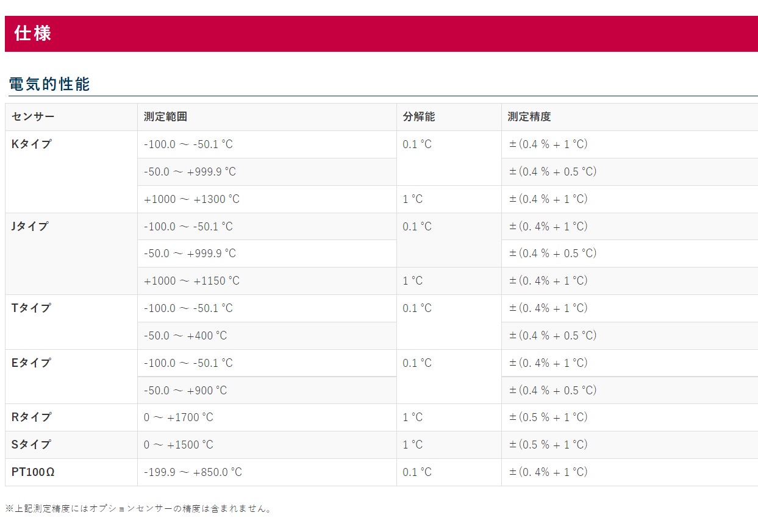The width and height of the screenshot is (758, 532).
Task: Click the ±(0.5 % + 1 °C) Sタイプ accuracy cell
Action: coord(548,444)
